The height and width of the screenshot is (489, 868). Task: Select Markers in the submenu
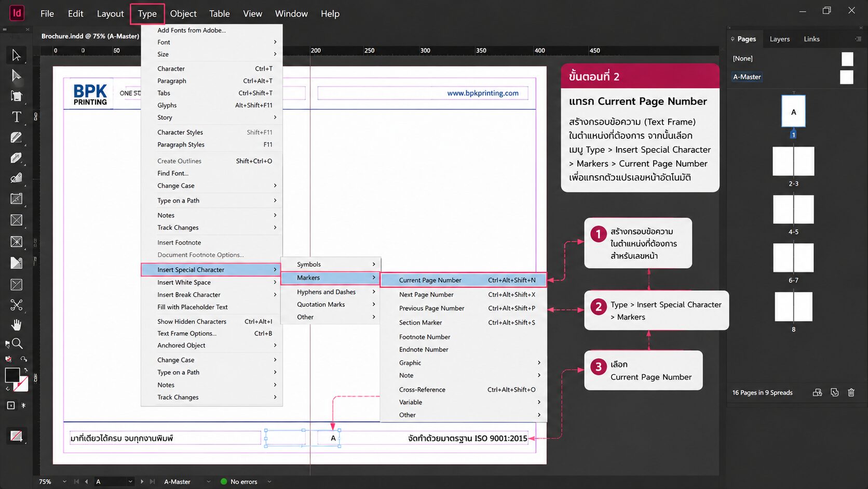pyautogui.click(x=331, y=278)
